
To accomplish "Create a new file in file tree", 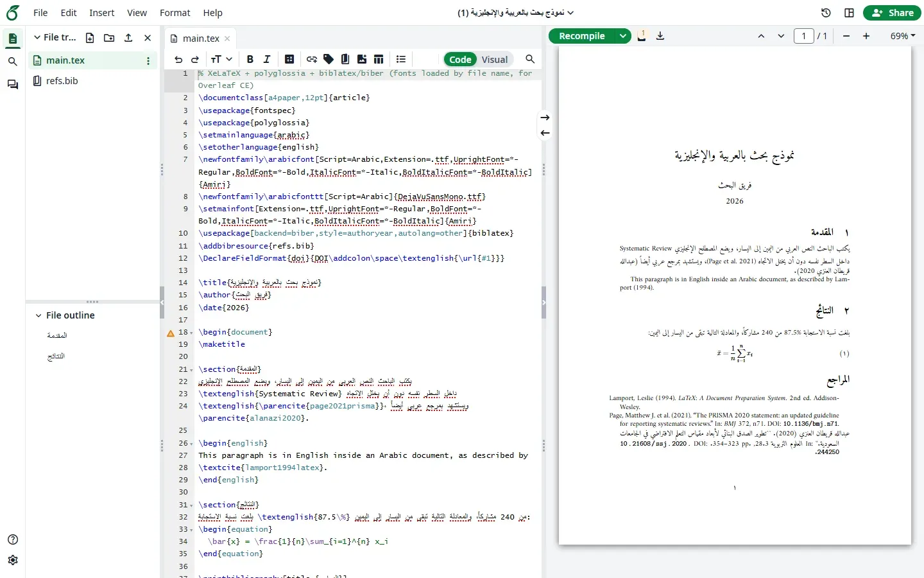I will tap(90, 38).
